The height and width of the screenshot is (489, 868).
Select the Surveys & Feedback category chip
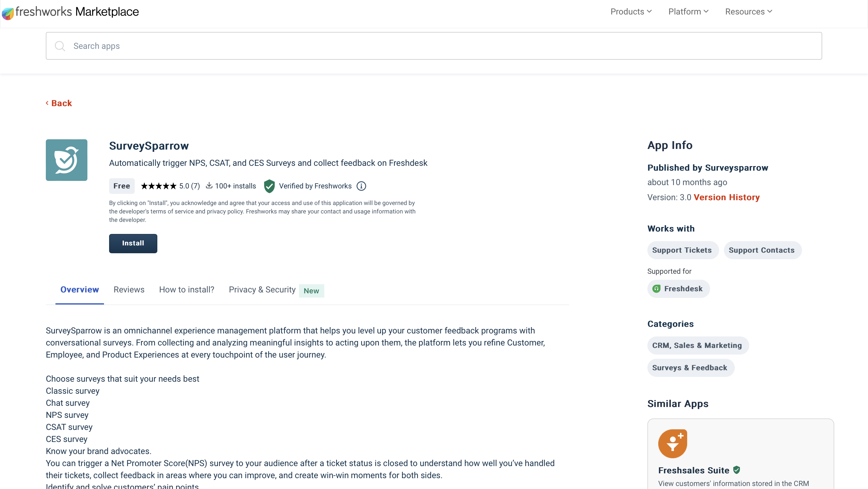tap(689, 368)
